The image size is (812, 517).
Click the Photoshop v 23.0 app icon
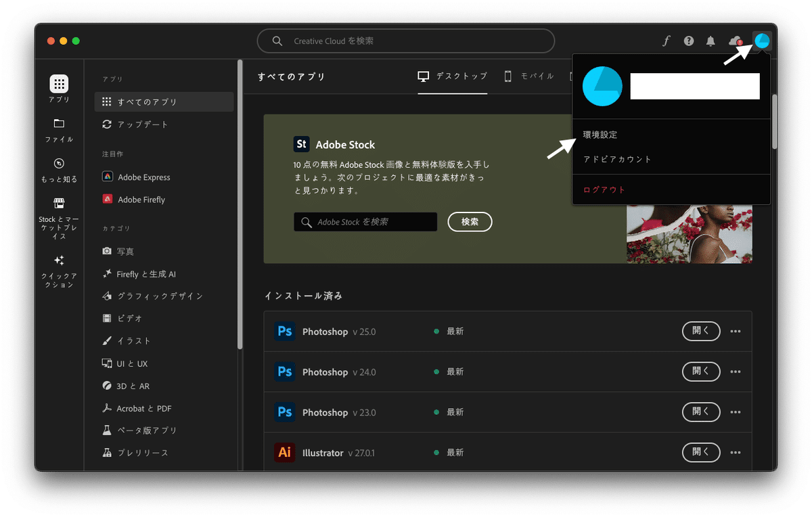tap(285, 412)
